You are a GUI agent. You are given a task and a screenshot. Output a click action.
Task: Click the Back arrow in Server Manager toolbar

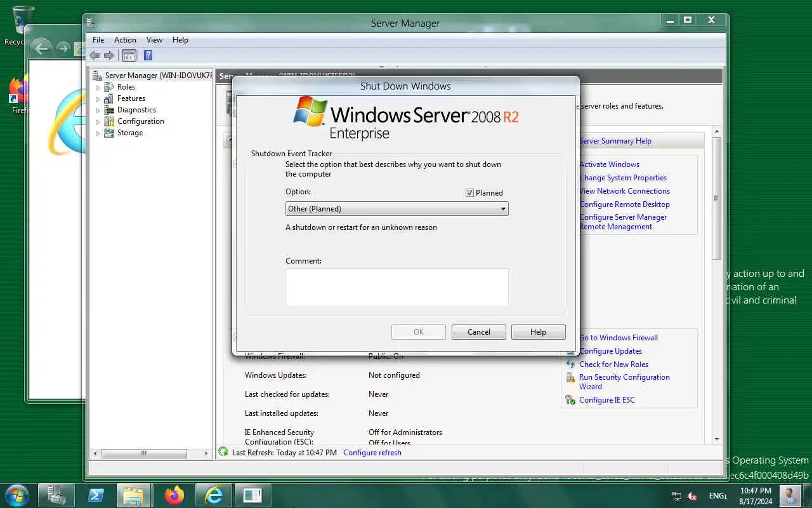coord(95,56)
